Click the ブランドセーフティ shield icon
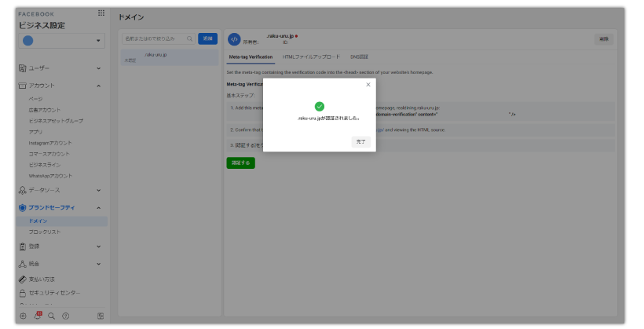644x329 pixels. click(23, 208)
